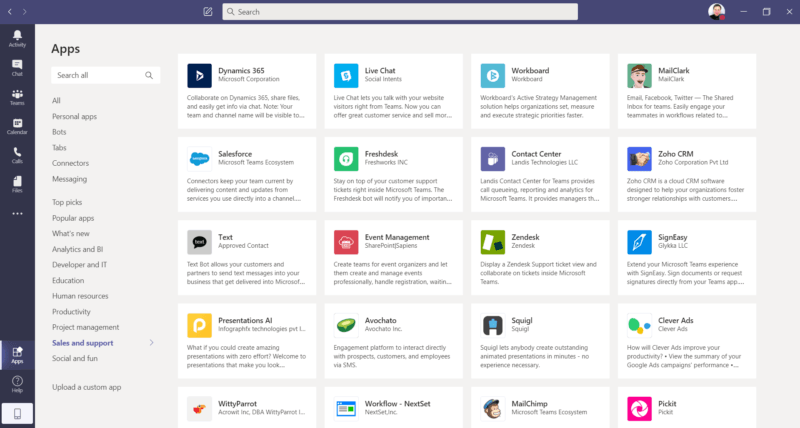Click the WittyParrot app icon
This screenshot has height=428, width=800.
(199, 409)
